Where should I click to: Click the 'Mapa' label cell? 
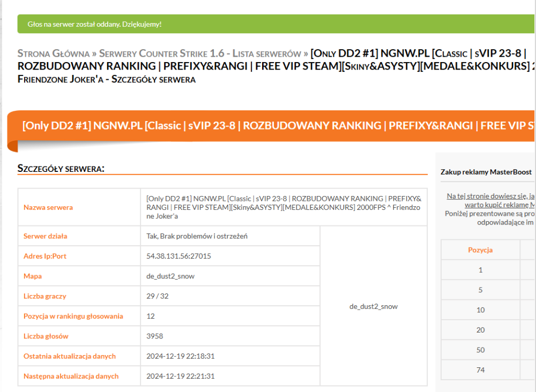(x=79, y=276)
